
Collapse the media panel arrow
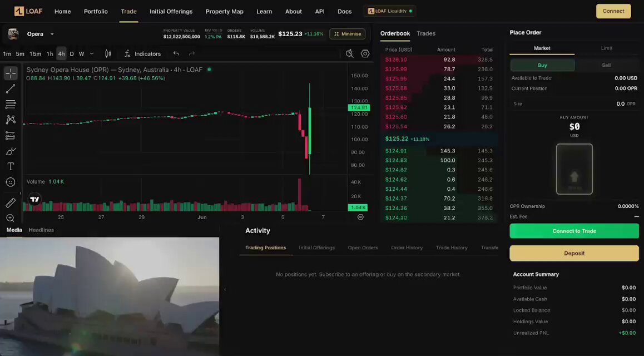pyautogui.click(x=225, y=289)
